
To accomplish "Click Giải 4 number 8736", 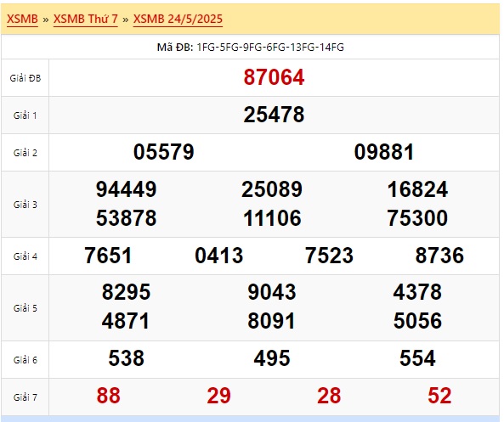I will coord(439,256).
